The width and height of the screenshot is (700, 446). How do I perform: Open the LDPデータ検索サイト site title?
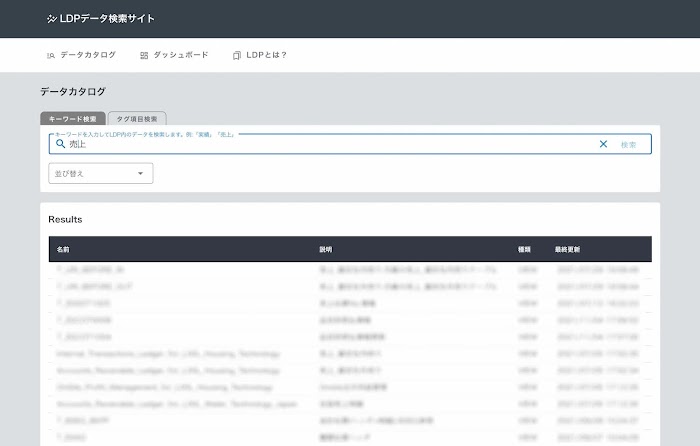click(107, 19)
